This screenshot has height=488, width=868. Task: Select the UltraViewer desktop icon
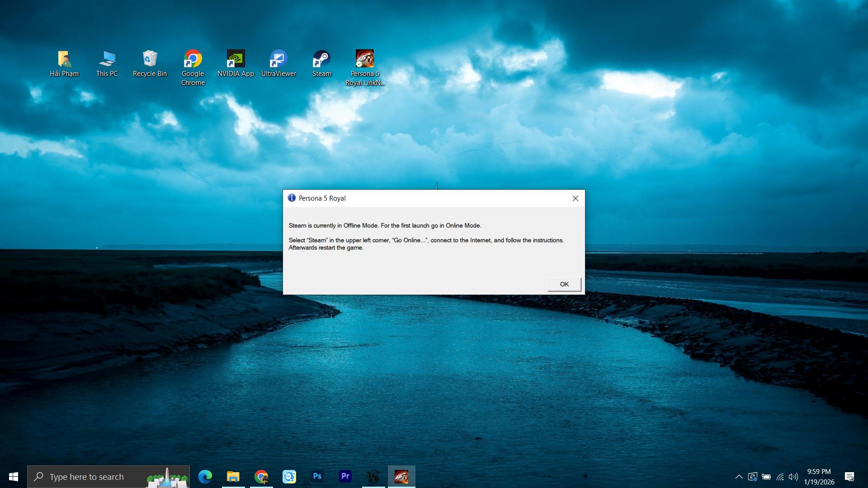278,64
